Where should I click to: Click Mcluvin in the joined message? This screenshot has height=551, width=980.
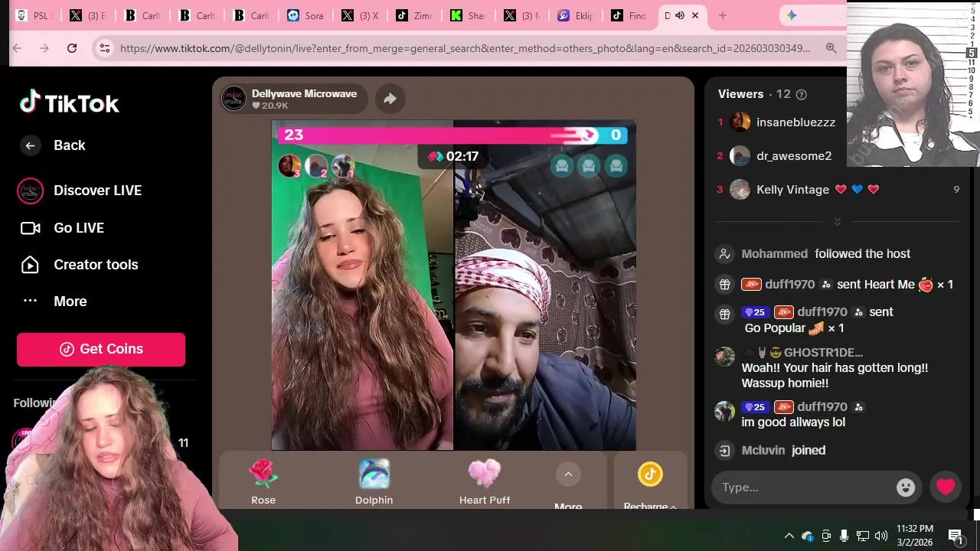(763, 451)
